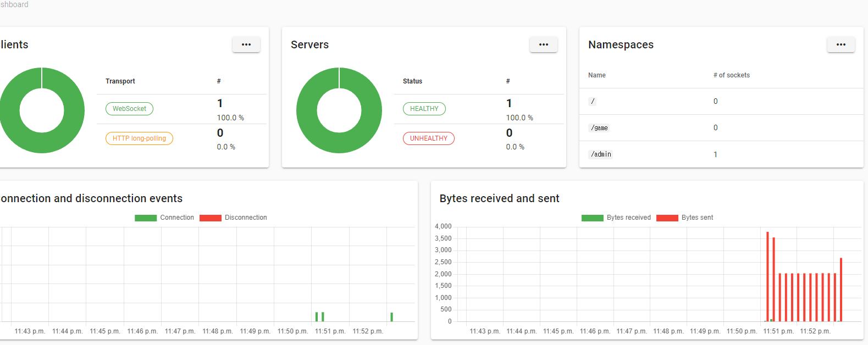
Task: Open the Clients card options menu
Action: (x=246, y=44)
